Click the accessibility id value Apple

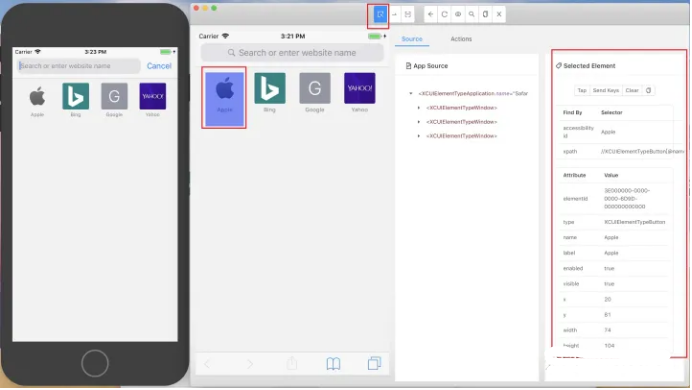[x=608, y=132]
